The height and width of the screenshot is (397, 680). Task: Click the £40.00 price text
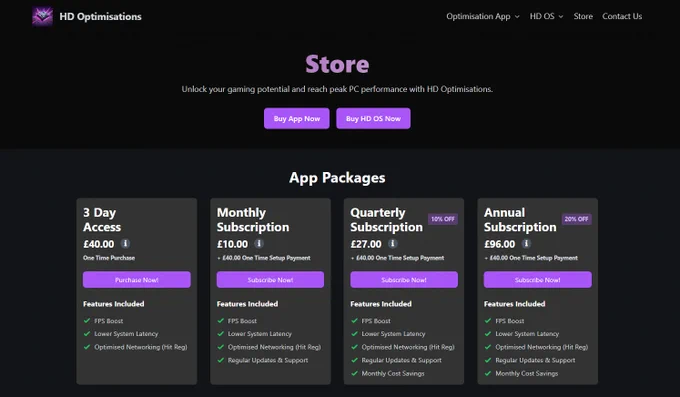click(x=99, y=244)
